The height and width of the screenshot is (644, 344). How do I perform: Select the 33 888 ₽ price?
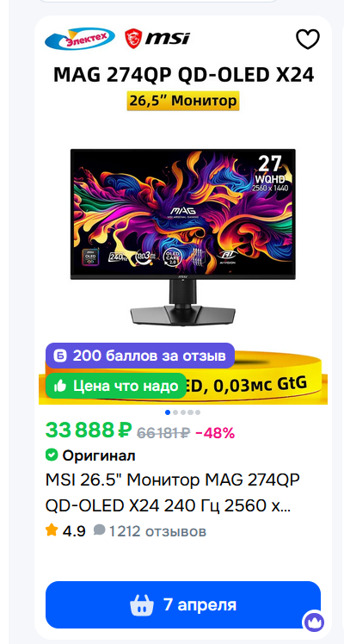[x=89, y=430]
